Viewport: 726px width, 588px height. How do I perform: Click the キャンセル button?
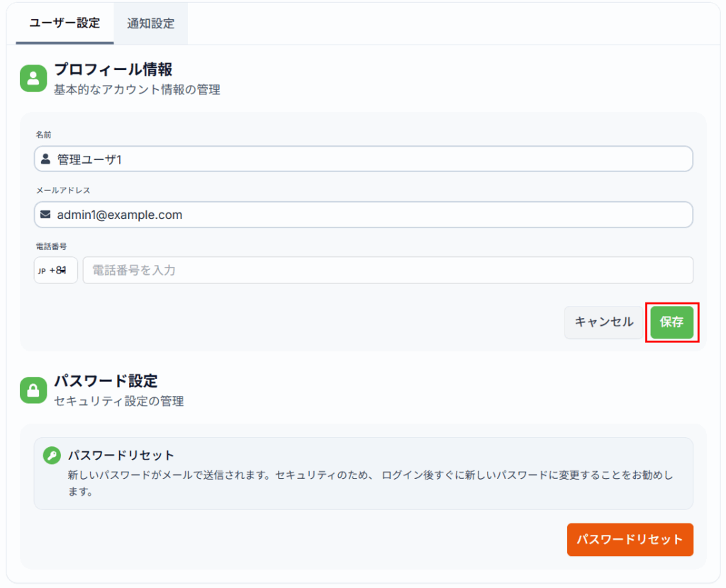click(603, 322)
